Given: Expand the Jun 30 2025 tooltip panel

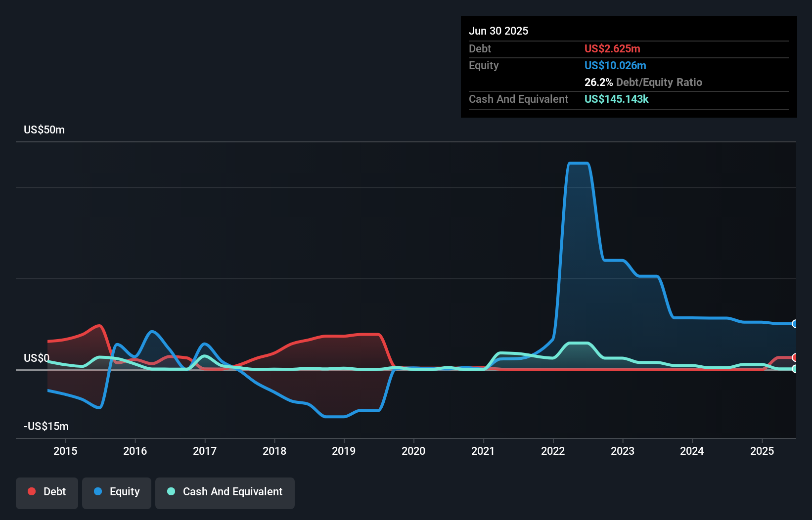Looking at the screenshot, I should (x=499, y=31).
